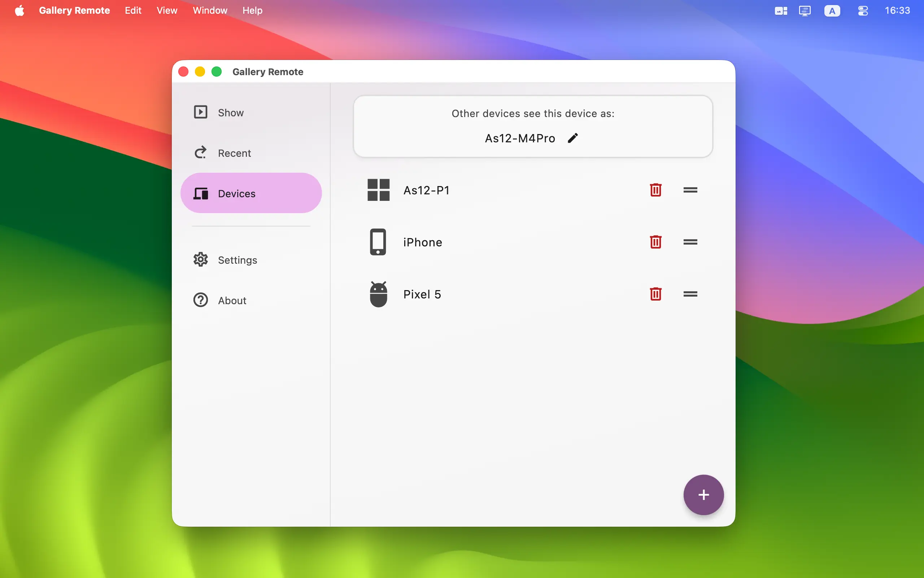The width and height of the screenshot is (924, 578).
Task: Click the input source A icon
Action: coord(832,11)
